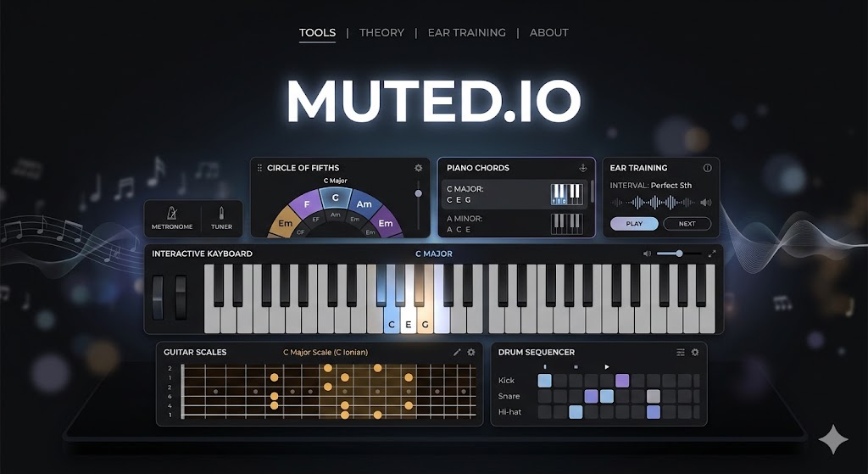The height and width of the screenshot is (474, 868).
Task: Select the inner EF segment
Action: [x=315, y=220]
